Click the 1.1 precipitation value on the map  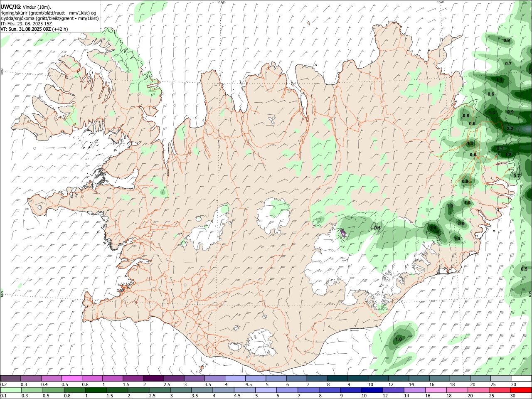click(x=470, y=143)
